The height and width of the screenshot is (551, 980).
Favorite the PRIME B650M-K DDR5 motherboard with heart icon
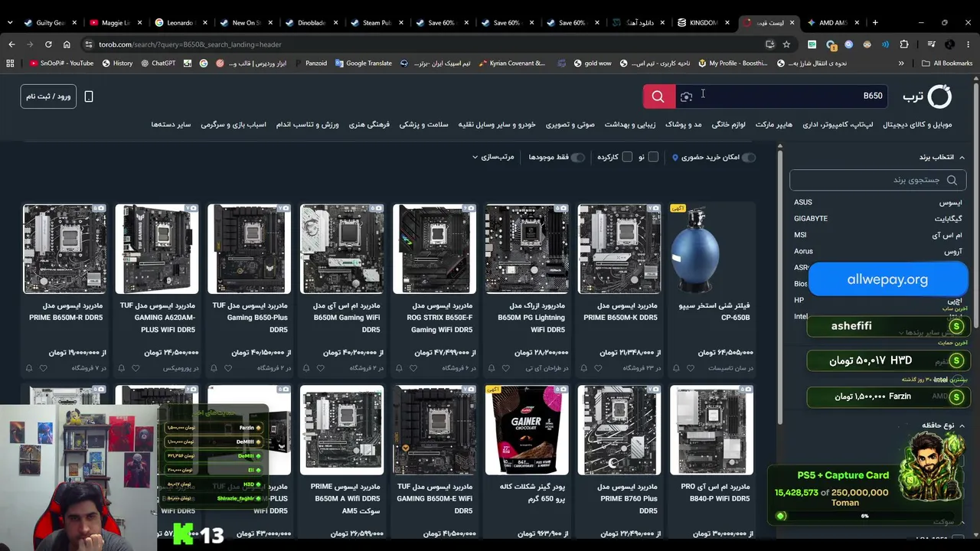(x=599, y=368)
